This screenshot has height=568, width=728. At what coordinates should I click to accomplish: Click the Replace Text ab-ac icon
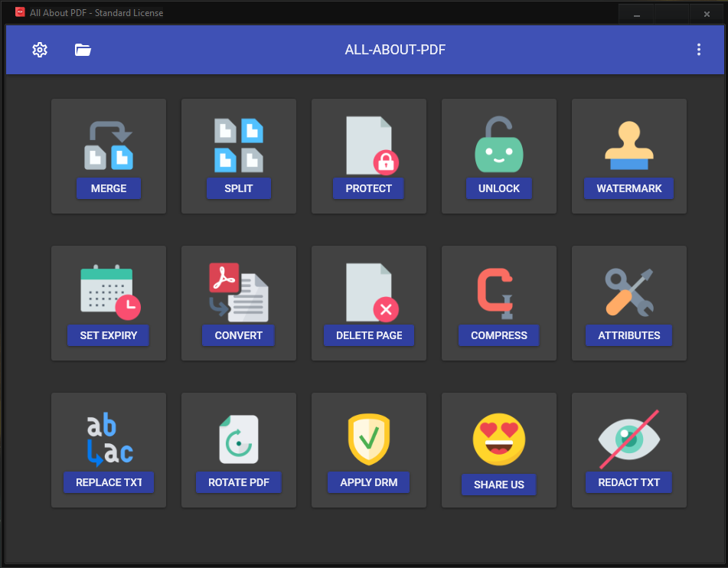pyautogui.click(x=110, y=439)
